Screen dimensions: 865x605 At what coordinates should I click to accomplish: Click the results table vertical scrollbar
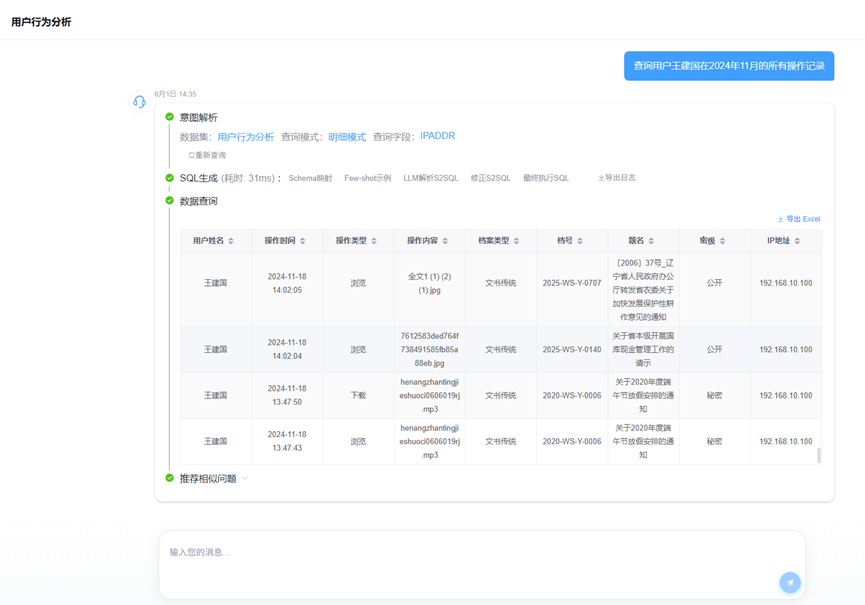click(x=819, y=455)
